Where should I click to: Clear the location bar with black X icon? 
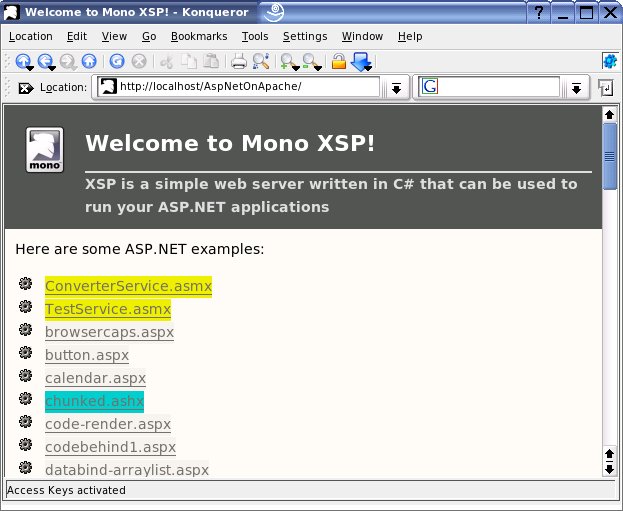(x=25, y=88)
